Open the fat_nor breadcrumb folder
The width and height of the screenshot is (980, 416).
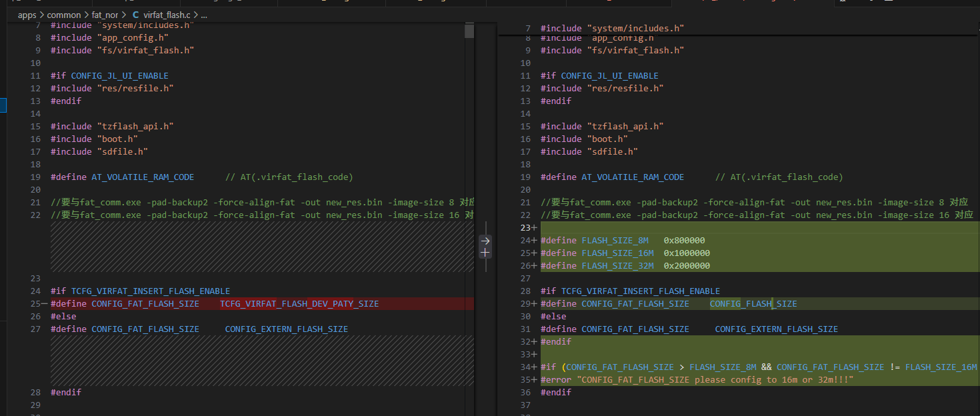point(105,15)
